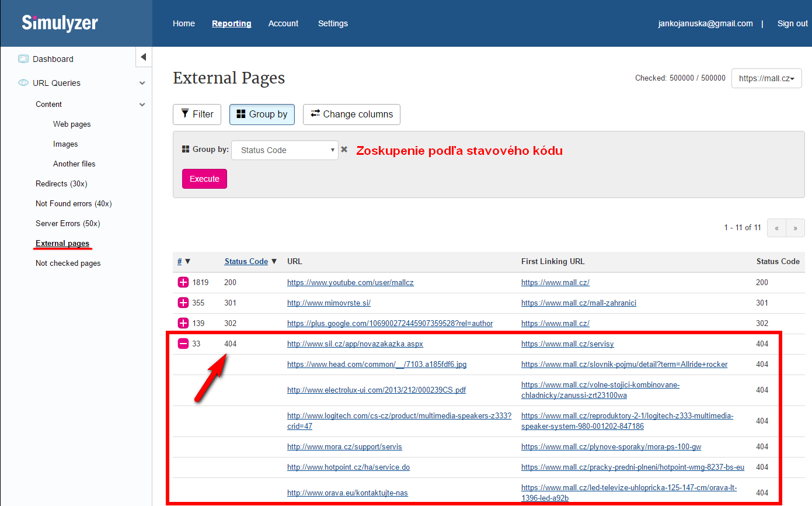Click the Change columns button

[x=351, y=114]
